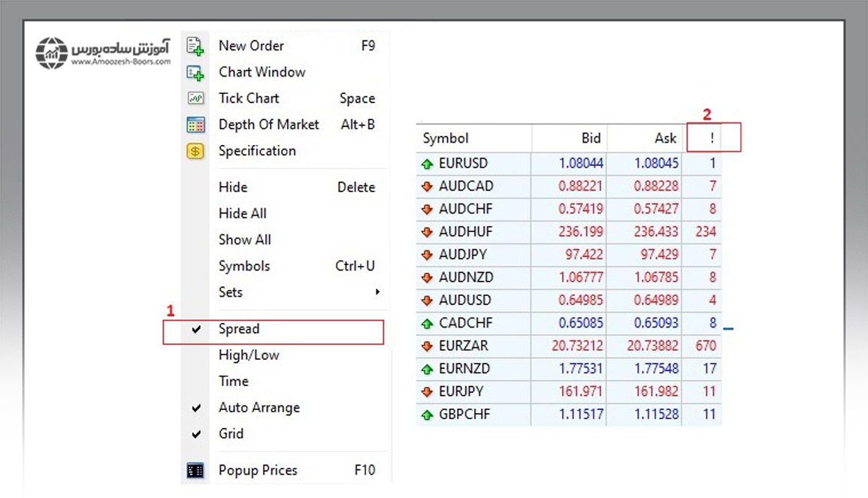868x498 pixels.
Task: Disable the Auto Arrange option
Action: (x=259, y=408)
